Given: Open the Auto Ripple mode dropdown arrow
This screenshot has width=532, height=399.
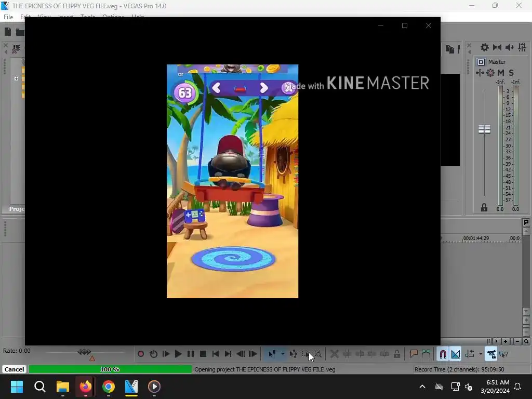Looking at the screenshot, I should coord(481,354).
